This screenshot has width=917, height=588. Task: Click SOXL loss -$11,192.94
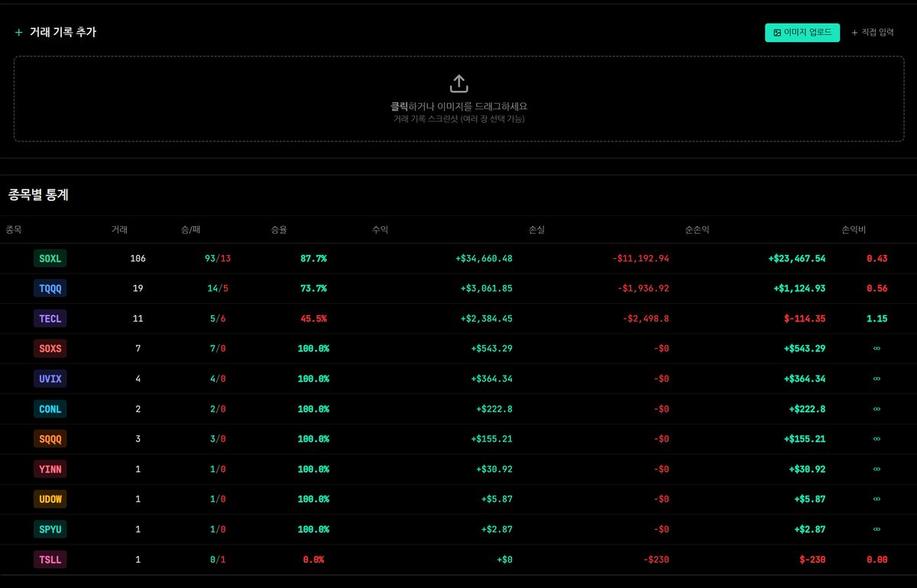point(640,259)
